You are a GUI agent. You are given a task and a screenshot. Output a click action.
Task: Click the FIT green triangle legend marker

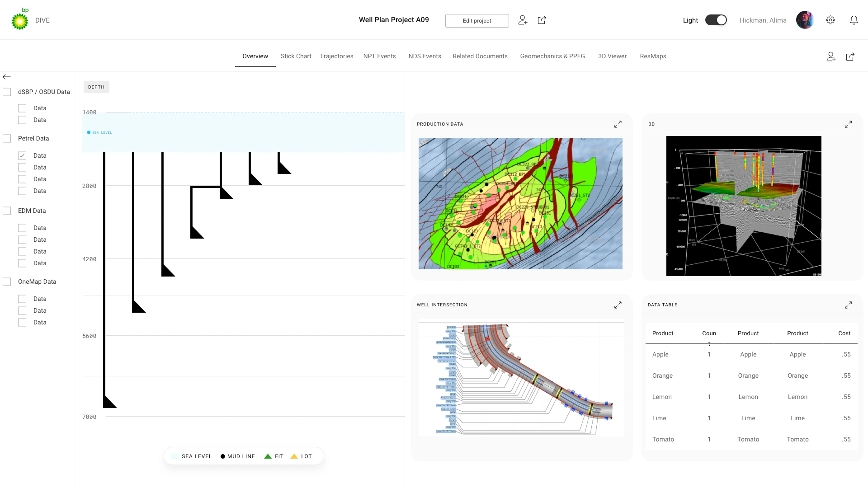(268, 456)
